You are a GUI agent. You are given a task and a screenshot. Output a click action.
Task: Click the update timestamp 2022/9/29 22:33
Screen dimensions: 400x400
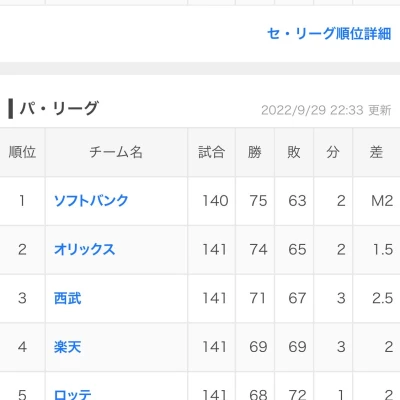tap(312, 110)
